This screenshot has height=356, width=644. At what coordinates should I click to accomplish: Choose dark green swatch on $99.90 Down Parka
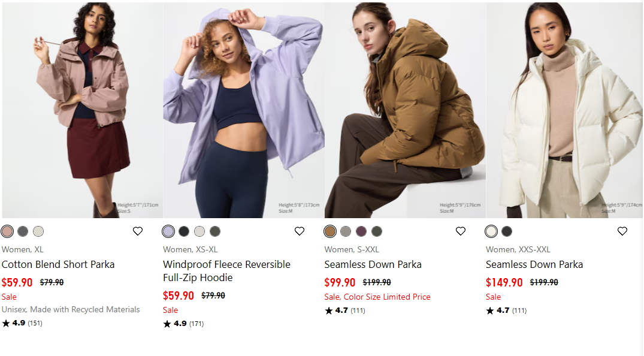click(x=377, y=231)
